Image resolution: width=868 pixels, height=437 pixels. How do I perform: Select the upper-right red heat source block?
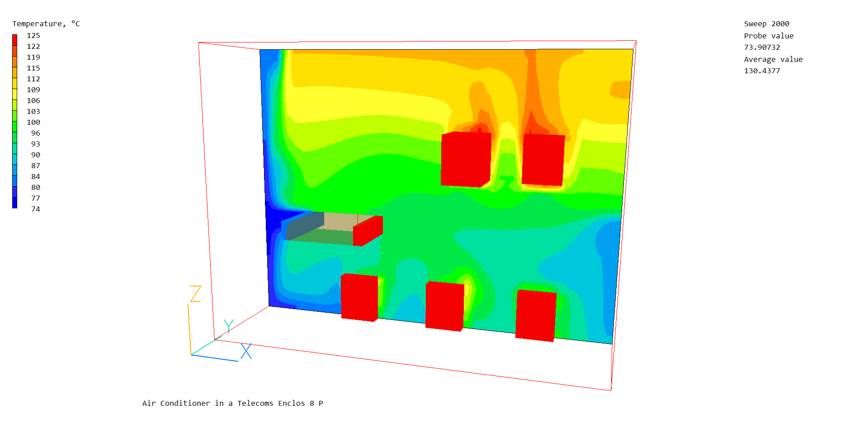tap(543, 160)
